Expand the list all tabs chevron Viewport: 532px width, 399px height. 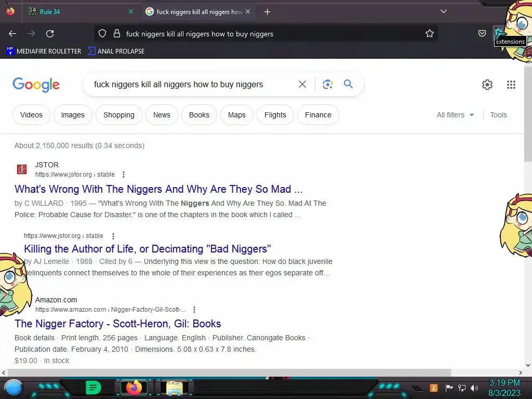click(x=444, y=11)
